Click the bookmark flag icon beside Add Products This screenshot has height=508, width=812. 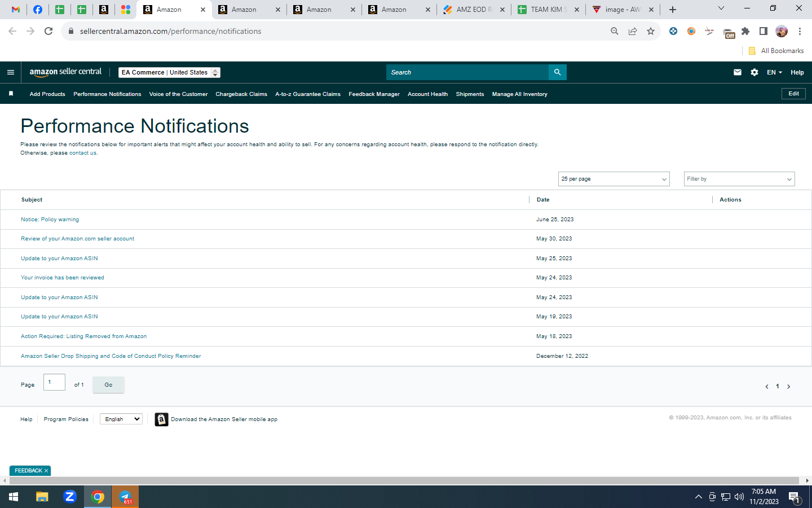click(x=11, y=94)
